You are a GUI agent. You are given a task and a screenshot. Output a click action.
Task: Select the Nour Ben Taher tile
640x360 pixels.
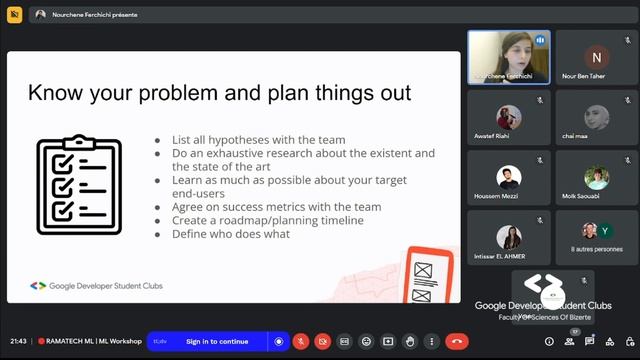point(597,57)
